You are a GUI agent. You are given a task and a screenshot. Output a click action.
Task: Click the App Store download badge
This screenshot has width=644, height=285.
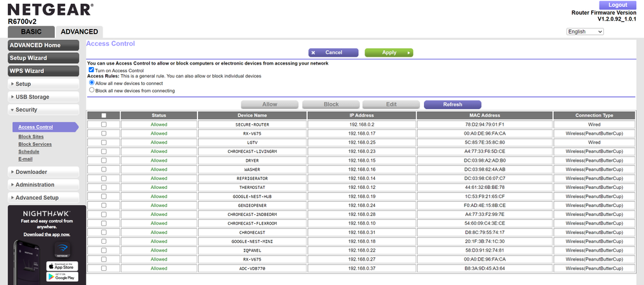coord(62,266)
